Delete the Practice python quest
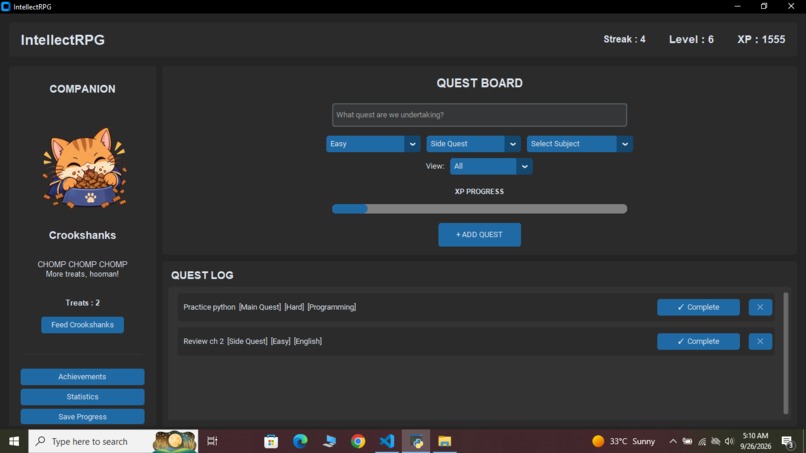806x453 pixels. (x=760, y=307)
